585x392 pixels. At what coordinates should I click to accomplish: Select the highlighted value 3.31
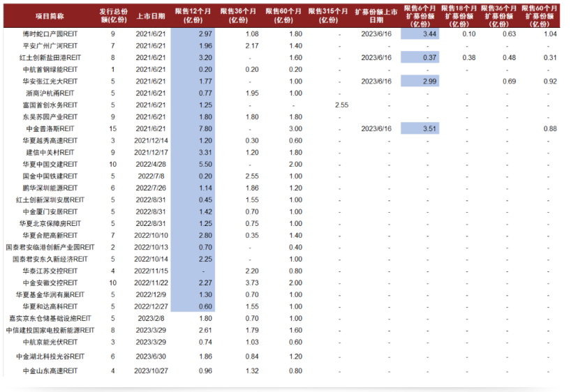[205, 152]
